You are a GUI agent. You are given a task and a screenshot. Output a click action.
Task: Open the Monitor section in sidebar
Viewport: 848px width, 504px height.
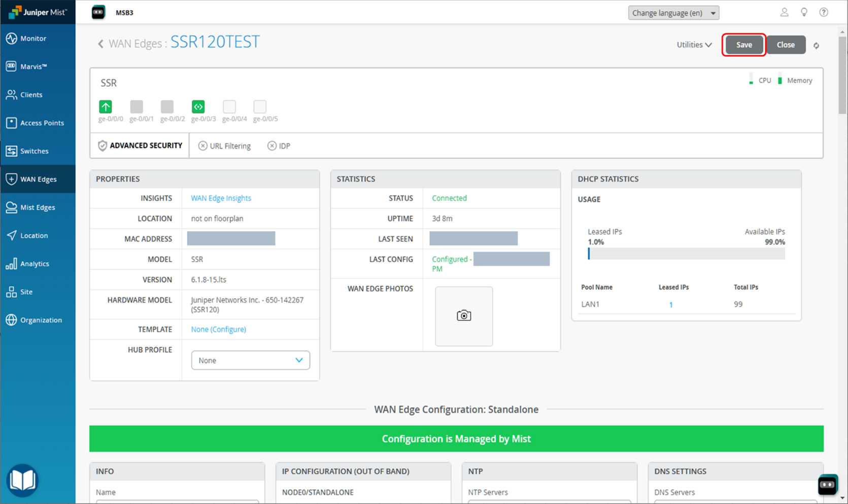point(38,39)
